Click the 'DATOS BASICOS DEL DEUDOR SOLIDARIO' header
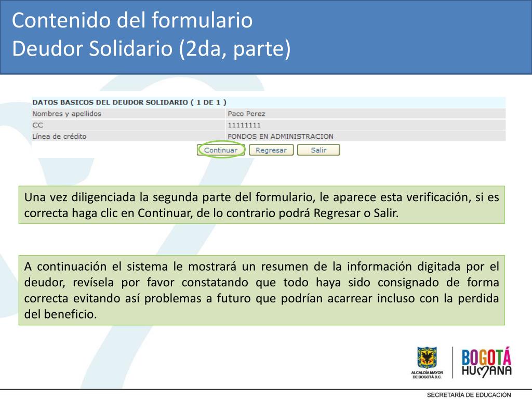532x399 pixels. (129, 102)
